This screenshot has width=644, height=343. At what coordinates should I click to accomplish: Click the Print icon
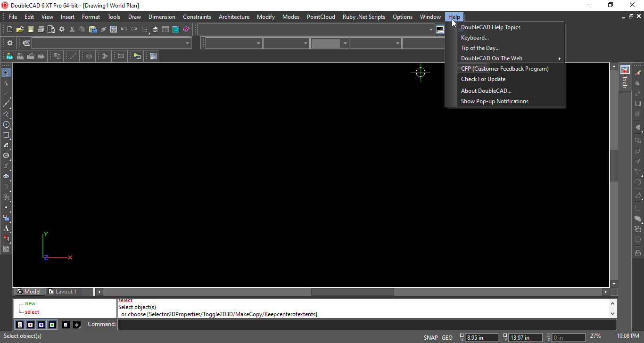41,29
